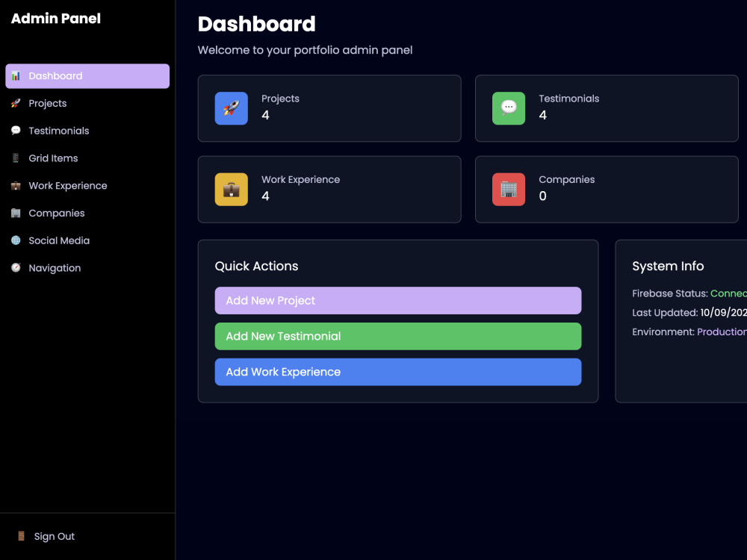This screenshot has height=560, width=747.
Task: Open Navigation settings in the sidebar
Action: tap(87, 268)
